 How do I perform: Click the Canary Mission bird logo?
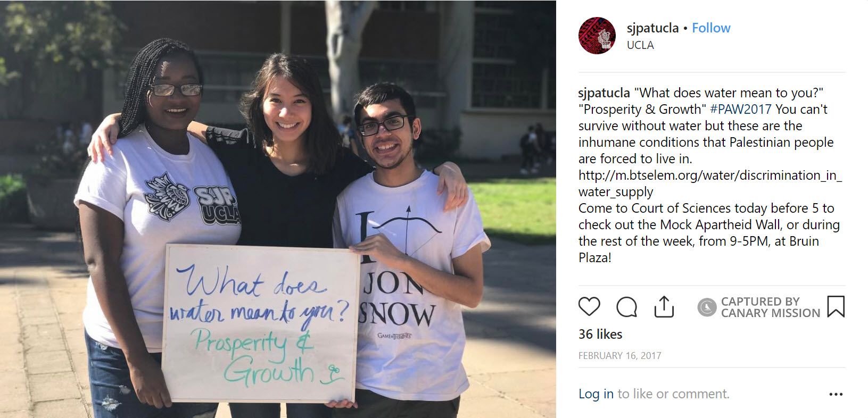(x=707, y=307)
